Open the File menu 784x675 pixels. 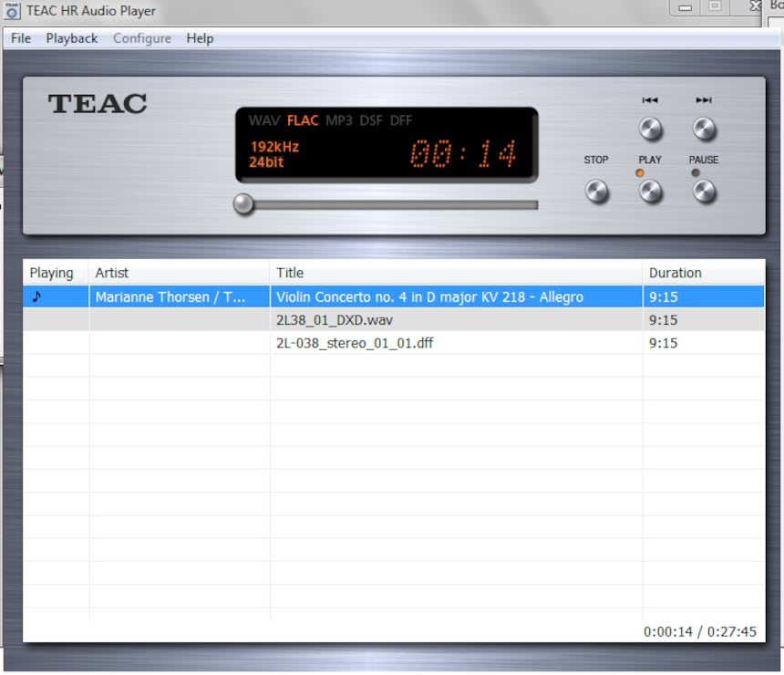click(20, 38)
